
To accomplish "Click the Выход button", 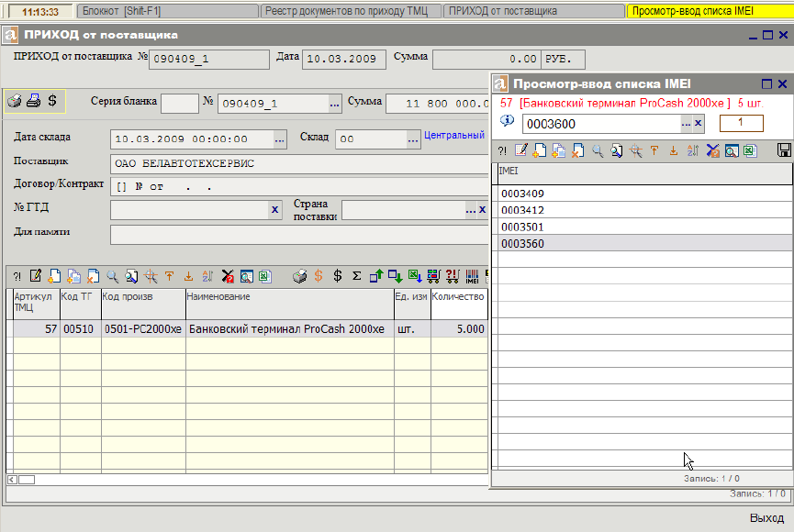I will [x=766, y=518].
